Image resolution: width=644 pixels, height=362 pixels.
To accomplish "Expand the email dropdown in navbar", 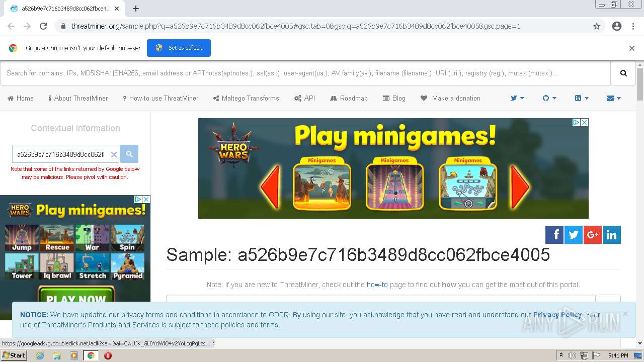I will pos(614,98).
